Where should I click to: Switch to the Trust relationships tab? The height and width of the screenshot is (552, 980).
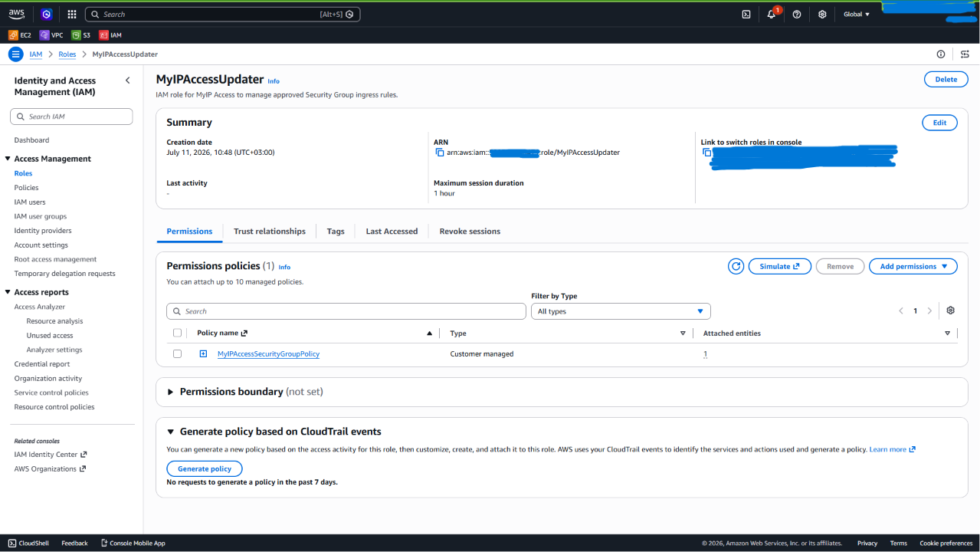pos(270,231)
